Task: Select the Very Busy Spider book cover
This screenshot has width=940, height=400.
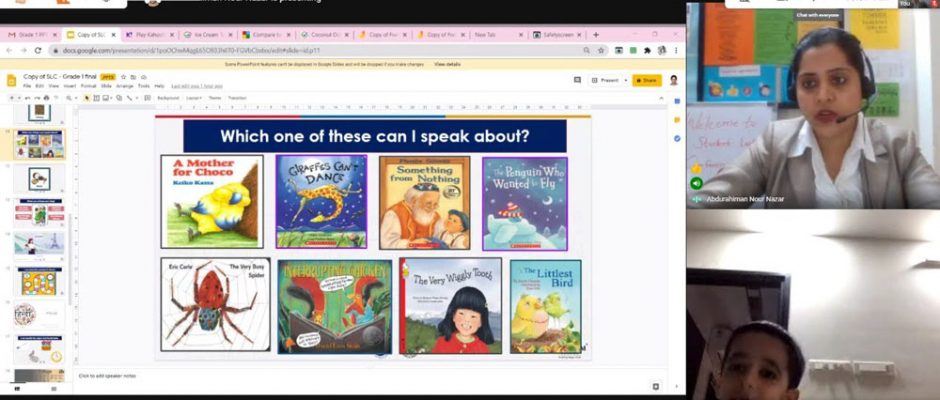Action: [x=216, y=305]
